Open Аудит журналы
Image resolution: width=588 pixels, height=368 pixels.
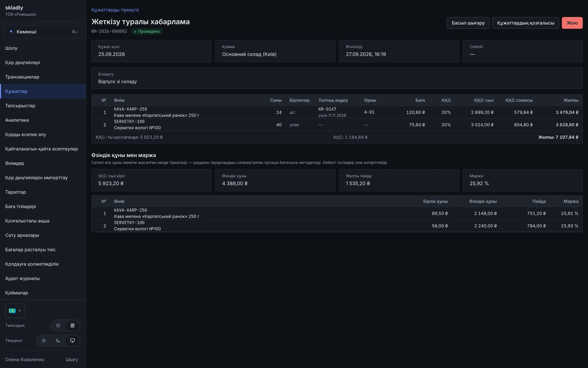pos(43,278)
